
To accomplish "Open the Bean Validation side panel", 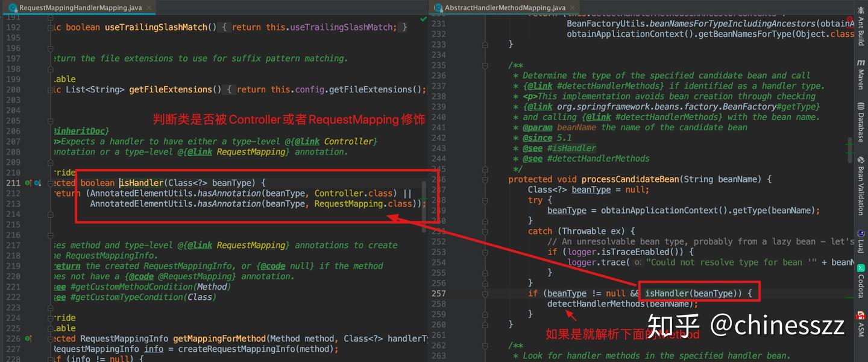I will [861, 186].
